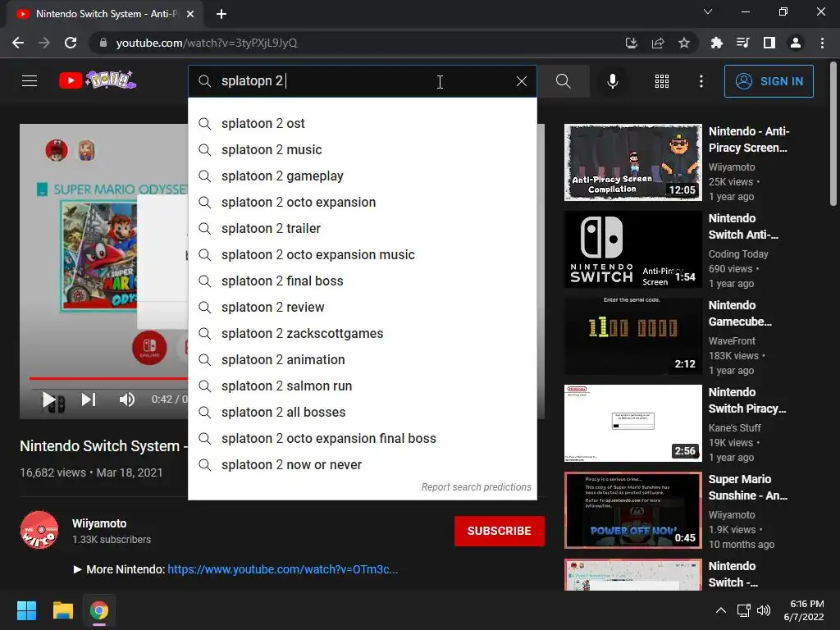
Task: Show hidden system tray icons
Action: point(721,610)
